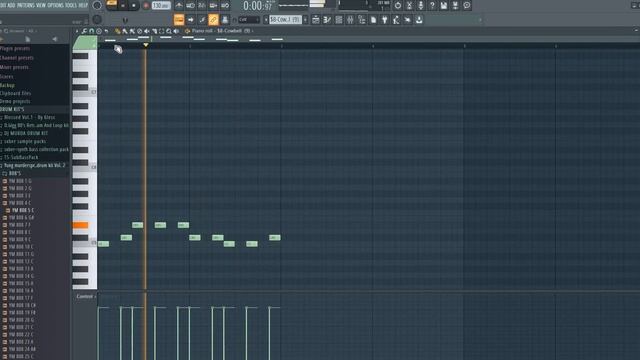640x360 pixels.
Task: Open the HELP menu
Action: (x=83, y=5)
